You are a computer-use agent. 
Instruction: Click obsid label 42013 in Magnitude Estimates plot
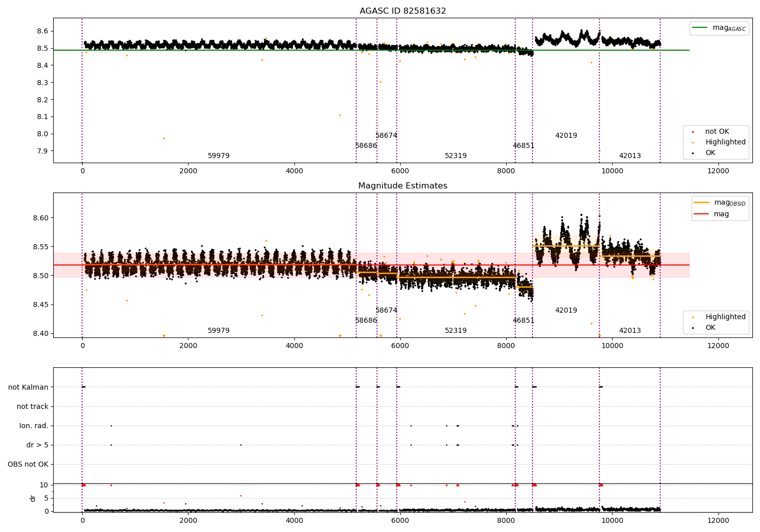[x=630, y=331]
